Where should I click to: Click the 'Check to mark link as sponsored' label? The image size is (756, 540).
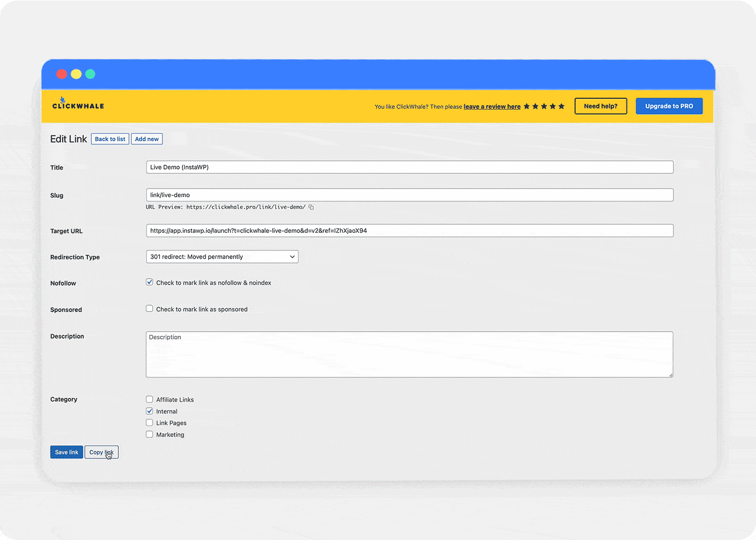click(x=202, y=309)
